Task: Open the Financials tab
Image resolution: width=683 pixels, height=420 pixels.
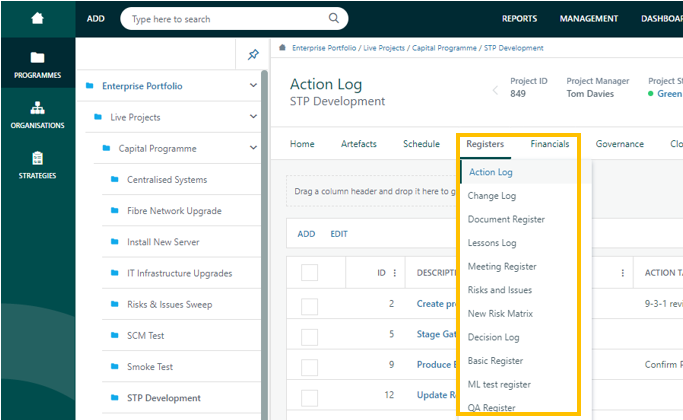Action: click(x=550, y=144)
